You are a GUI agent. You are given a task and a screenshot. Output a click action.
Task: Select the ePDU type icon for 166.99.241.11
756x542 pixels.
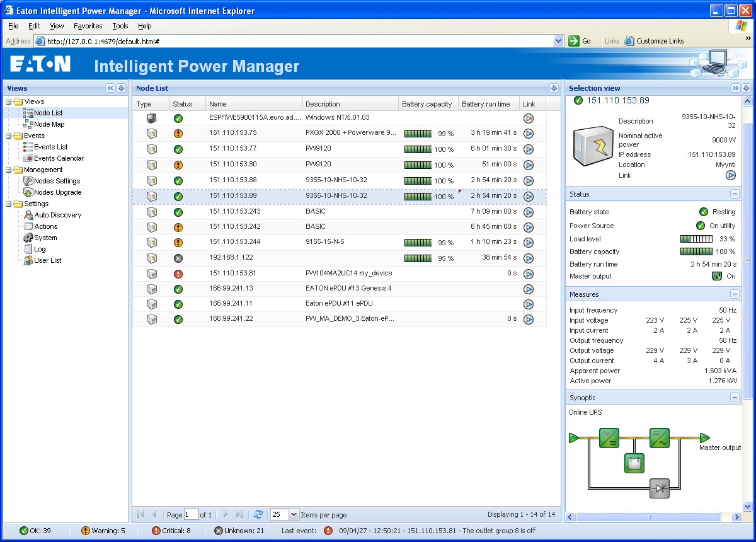tap(151, 304)
